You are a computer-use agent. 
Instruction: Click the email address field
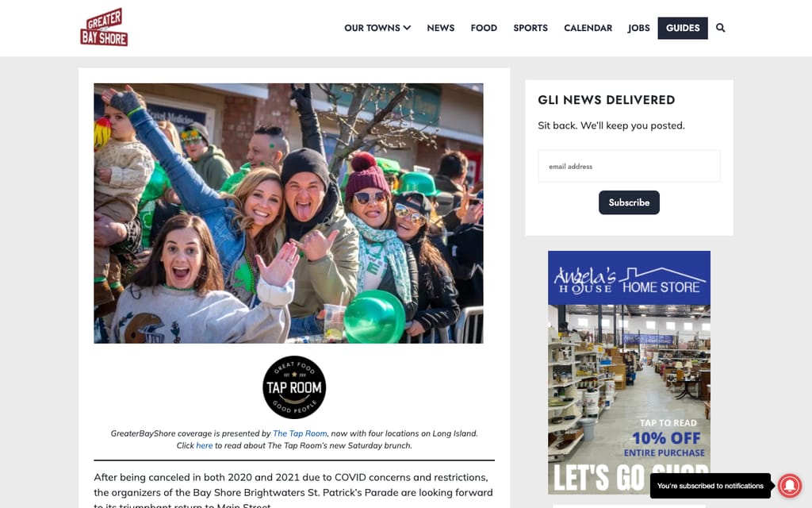click(629, 167)
